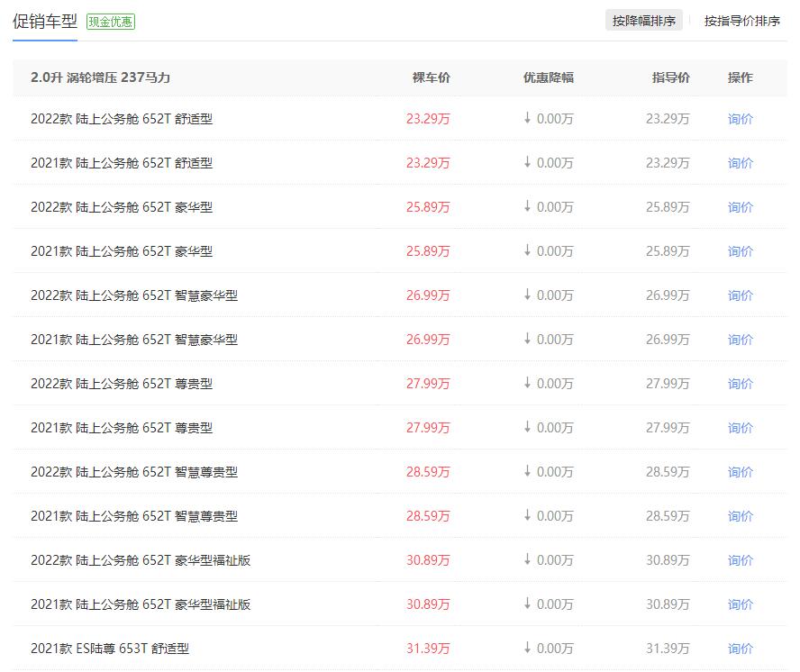The image size is (800, 672).
Task: Click the down-arrow discount icon for 2021款 ES陆尊
Action: (x=527, y=648)
